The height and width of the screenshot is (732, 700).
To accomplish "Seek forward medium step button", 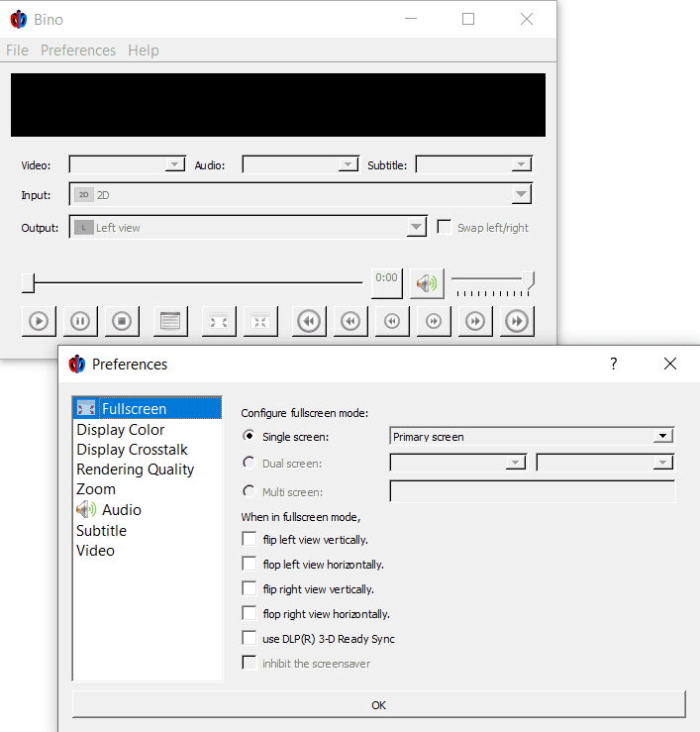I will 475,321.
